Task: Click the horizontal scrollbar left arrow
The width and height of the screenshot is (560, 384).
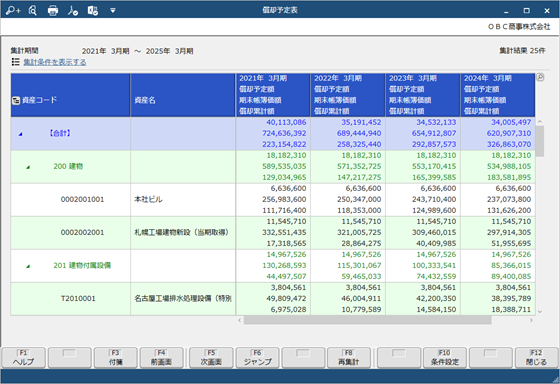Action: click(240, 320)
